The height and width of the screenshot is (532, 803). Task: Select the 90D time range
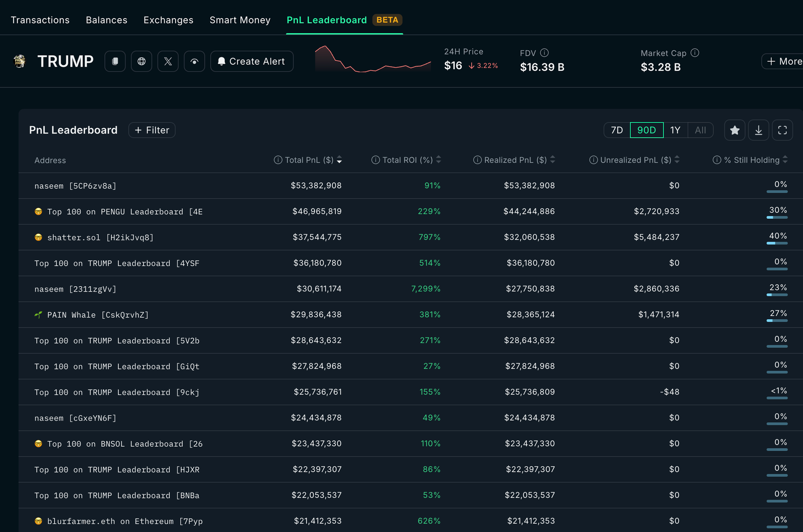point(646,130)
